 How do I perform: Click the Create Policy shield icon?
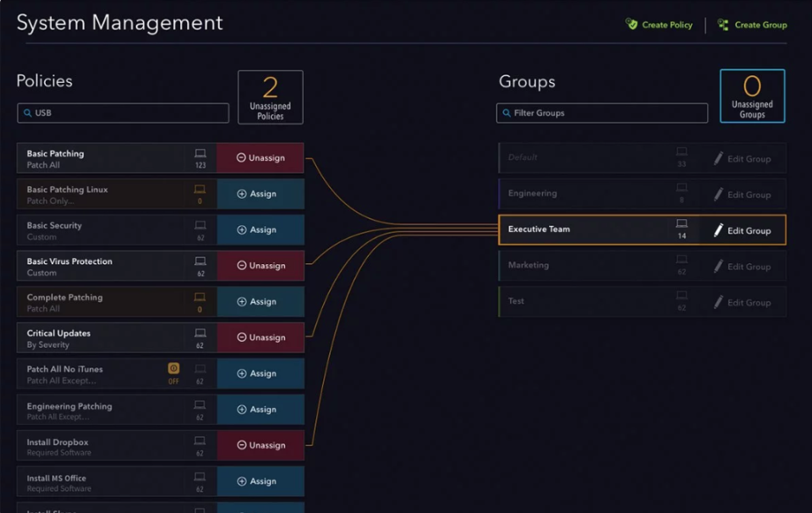coord(632,25)
